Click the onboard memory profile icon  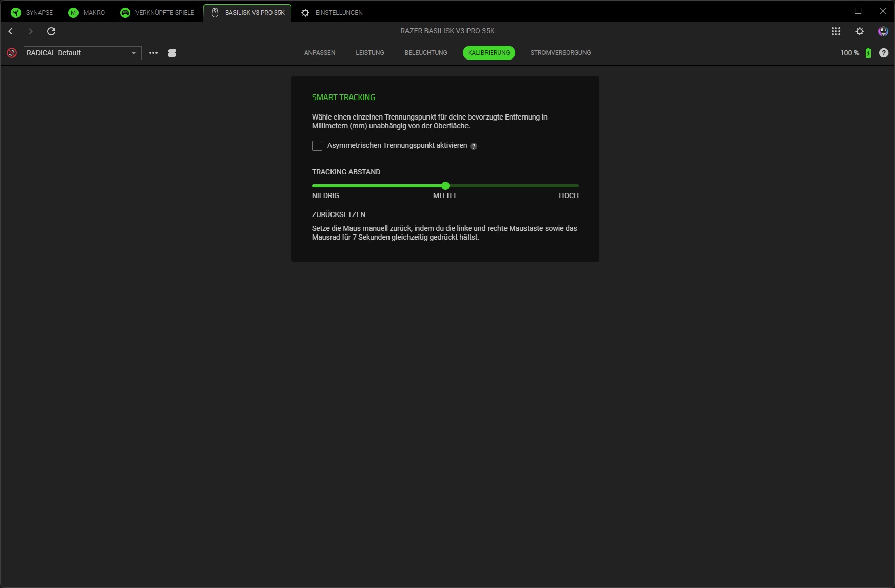(x=172, y=53)
